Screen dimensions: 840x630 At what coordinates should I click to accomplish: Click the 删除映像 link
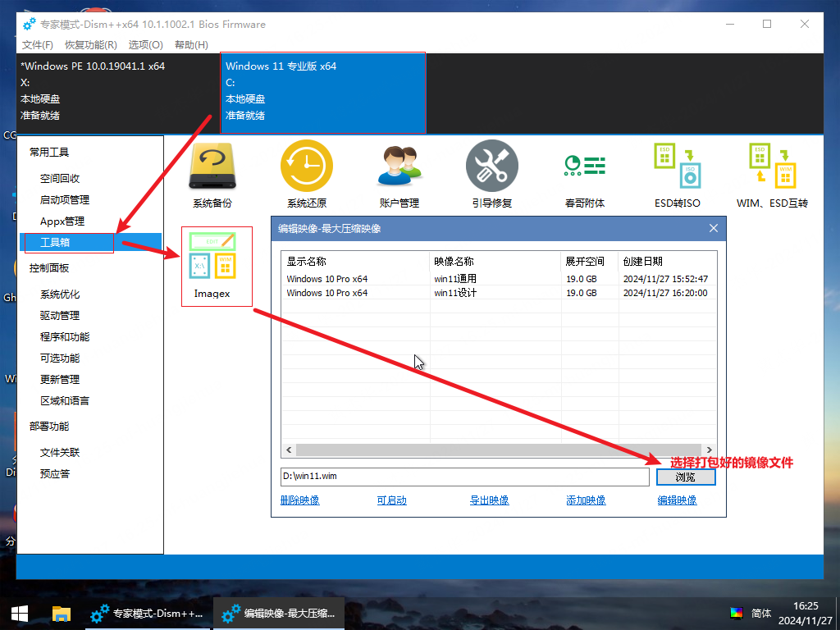tap(300, 500)
